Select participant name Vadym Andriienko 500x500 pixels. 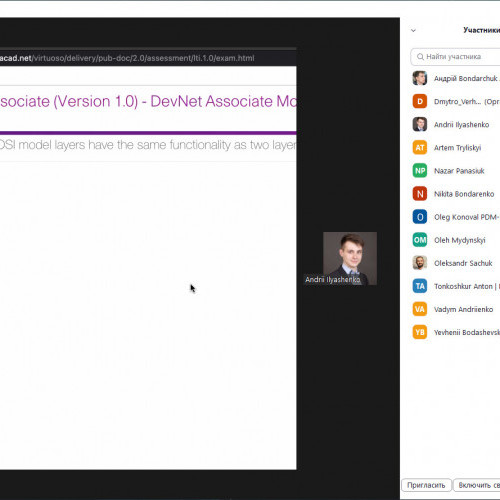pyautogui.click(x=463, y=309)
